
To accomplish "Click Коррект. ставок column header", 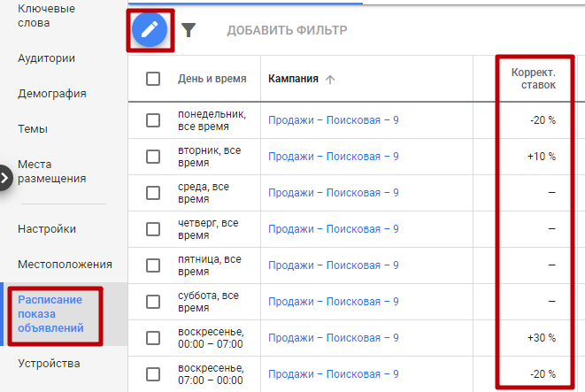I will (534, 79).
